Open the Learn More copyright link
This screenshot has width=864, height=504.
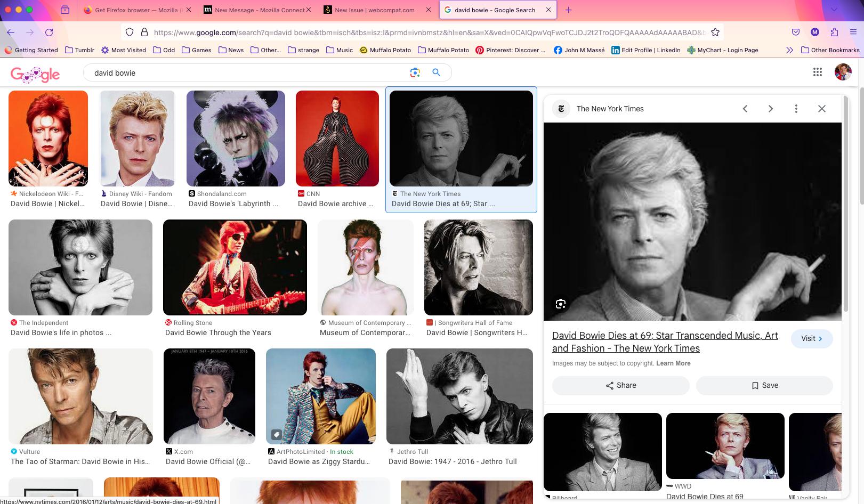click(x=673, y=363)
